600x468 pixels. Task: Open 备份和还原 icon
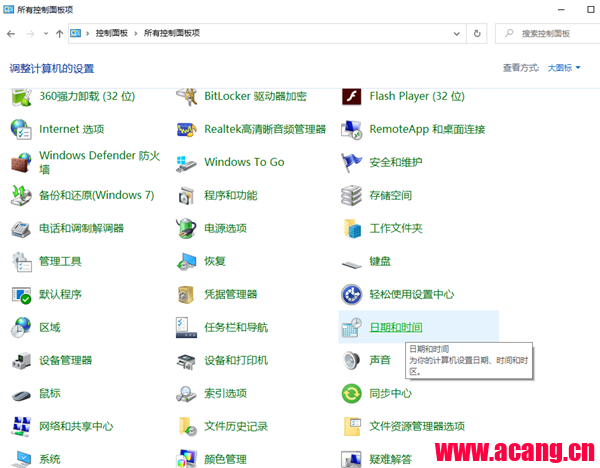click(21, 195)
